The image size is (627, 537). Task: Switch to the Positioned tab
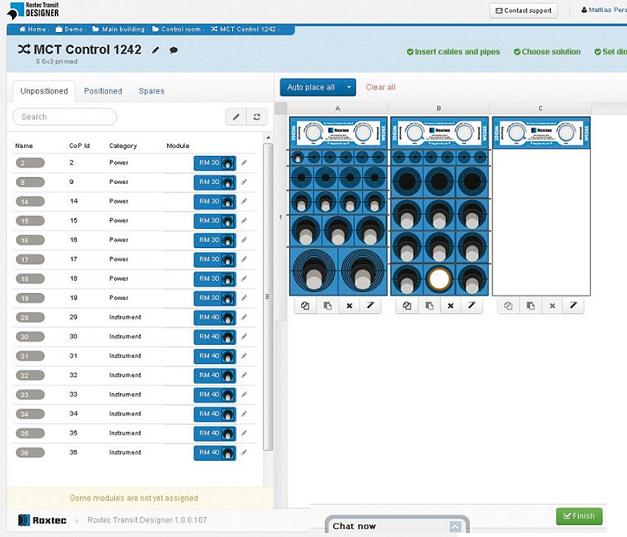tap(103, 91)
